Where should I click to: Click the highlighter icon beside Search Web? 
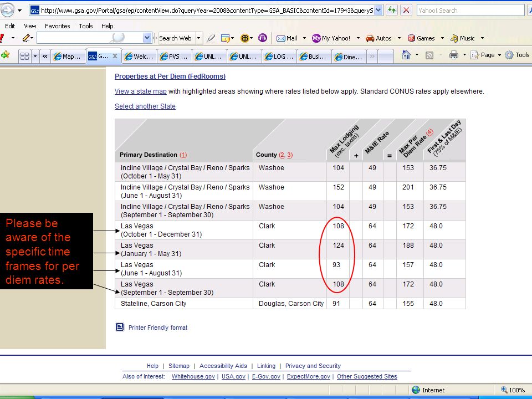(211, 38)
